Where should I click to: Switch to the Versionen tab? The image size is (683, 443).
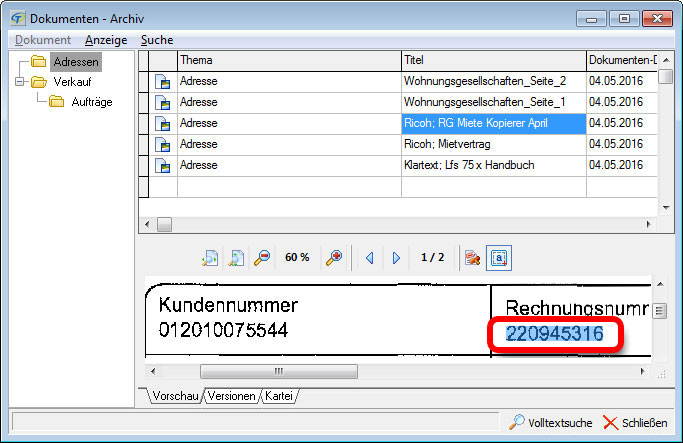pos(231,396)
